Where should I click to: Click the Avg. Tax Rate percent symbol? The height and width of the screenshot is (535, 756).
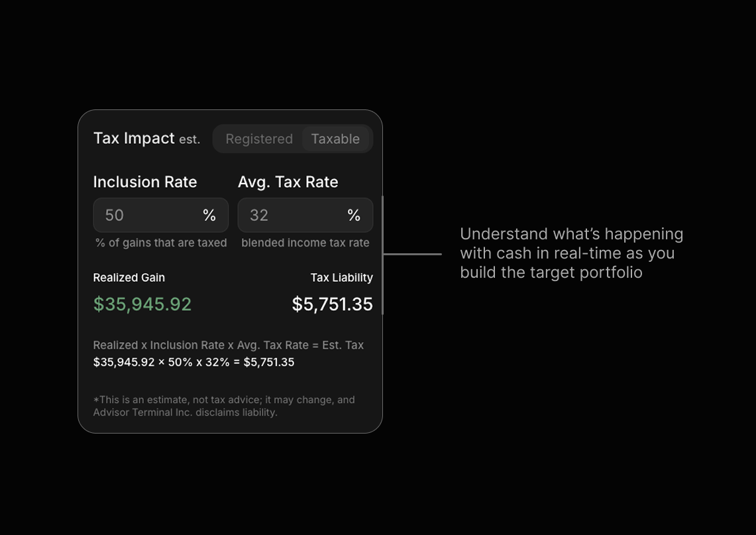coord(353,215)
